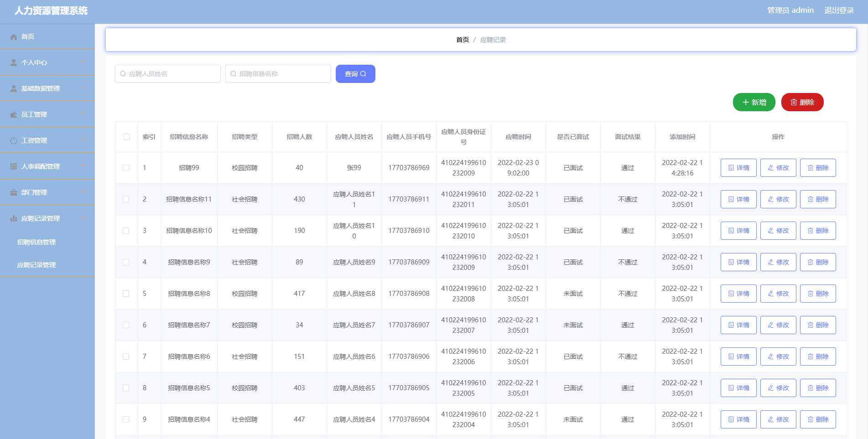Viewport: 868px width, 439px height.
Task: Click 删除 trash icon for 招聘99 row
Action: tap(811, 168)
